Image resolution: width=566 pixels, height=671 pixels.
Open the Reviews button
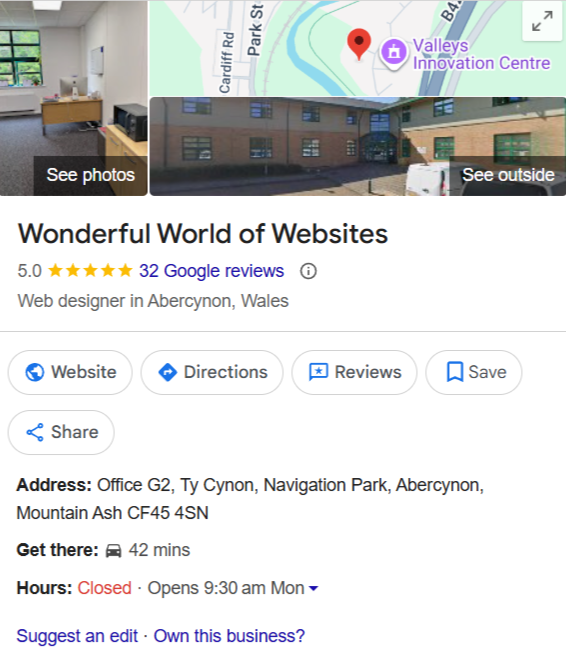tap(355, 372)
